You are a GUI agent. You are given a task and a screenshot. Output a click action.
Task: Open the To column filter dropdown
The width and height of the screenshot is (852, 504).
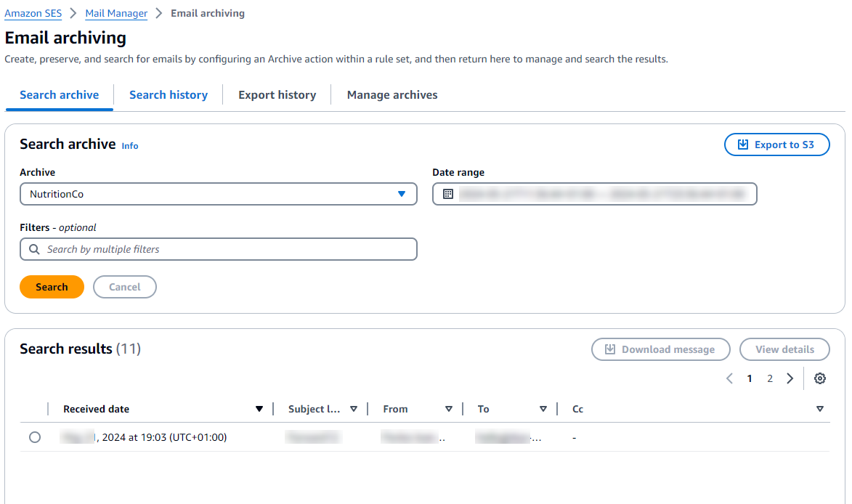point(543,409)
